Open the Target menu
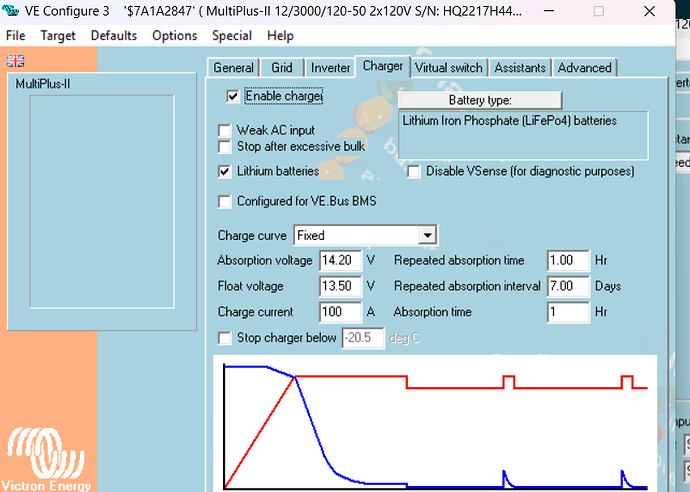Viewport: 690px width, 492px height. tap(58, 36)
